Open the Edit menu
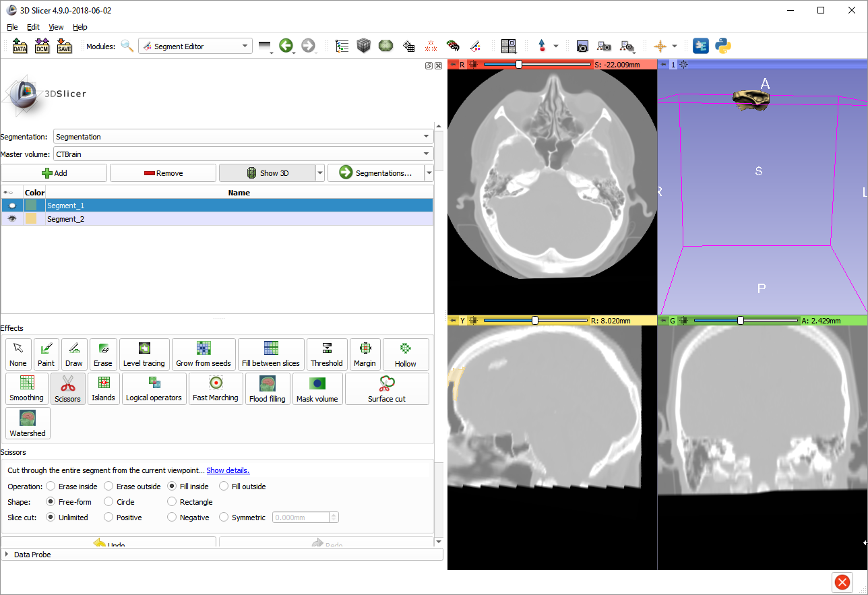The width and height of the screenshot is (868, 595). (x=34, y=27)
